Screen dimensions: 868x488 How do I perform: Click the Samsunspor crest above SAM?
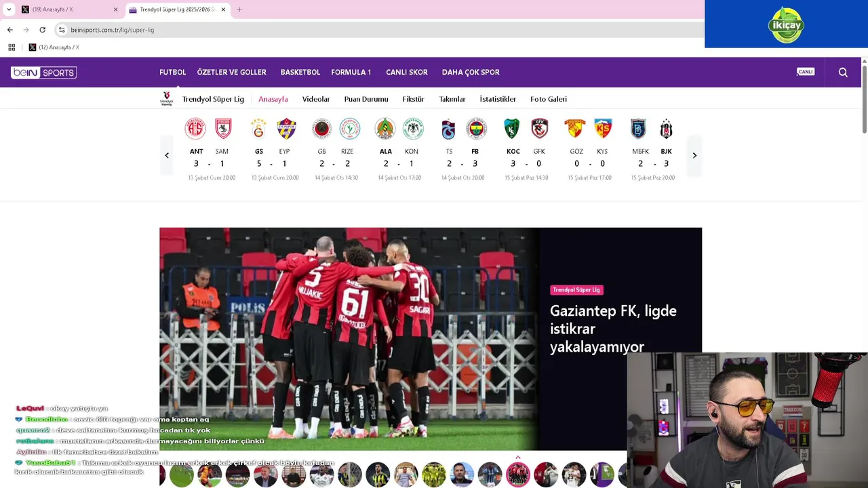pos(223,129)
